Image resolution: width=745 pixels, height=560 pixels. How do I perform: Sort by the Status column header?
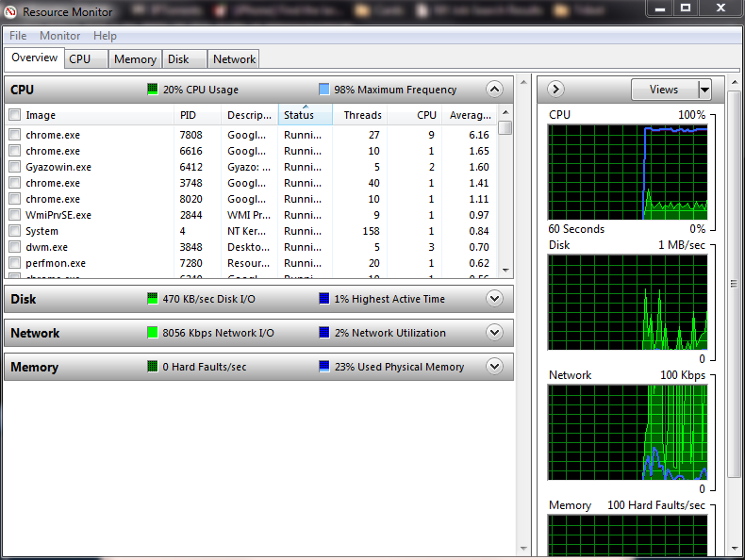(305, 115)
